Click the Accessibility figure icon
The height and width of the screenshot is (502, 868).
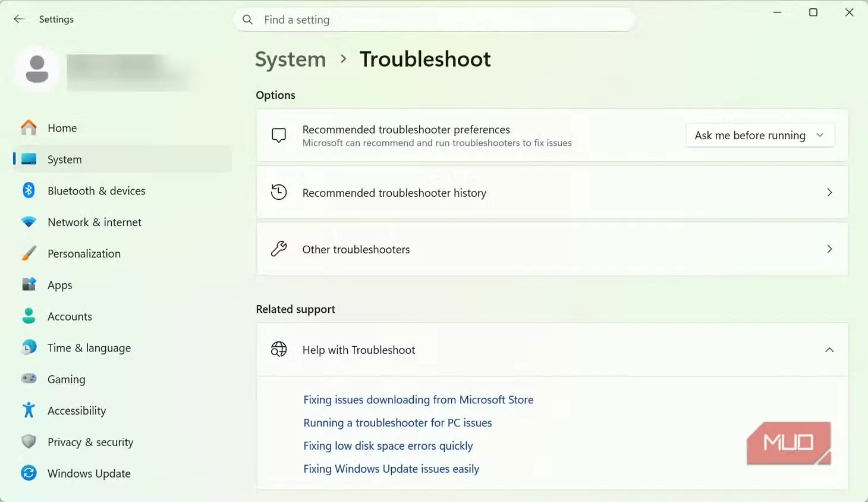29,410
